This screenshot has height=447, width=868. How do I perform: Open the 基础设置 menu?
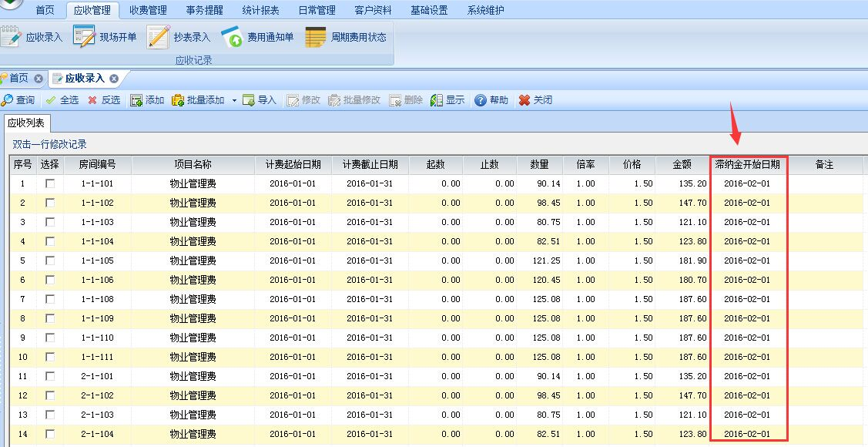430,10
